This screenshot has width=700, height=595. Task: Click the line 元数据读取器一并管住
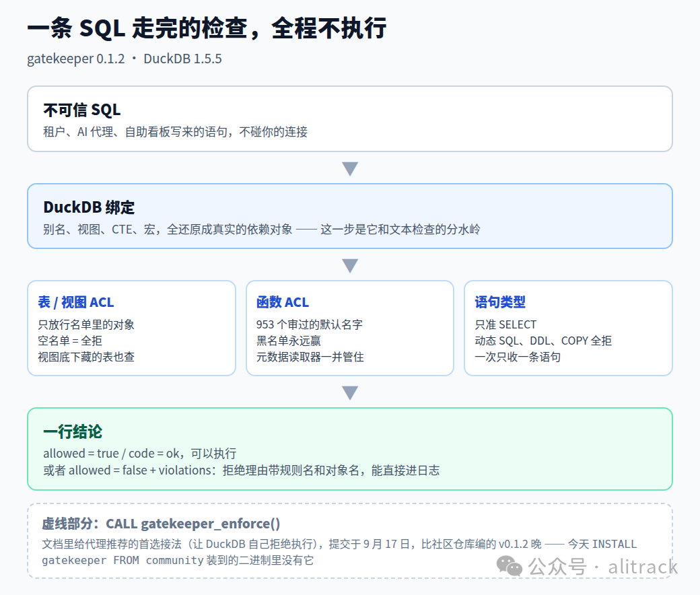(x=310, y=357)
